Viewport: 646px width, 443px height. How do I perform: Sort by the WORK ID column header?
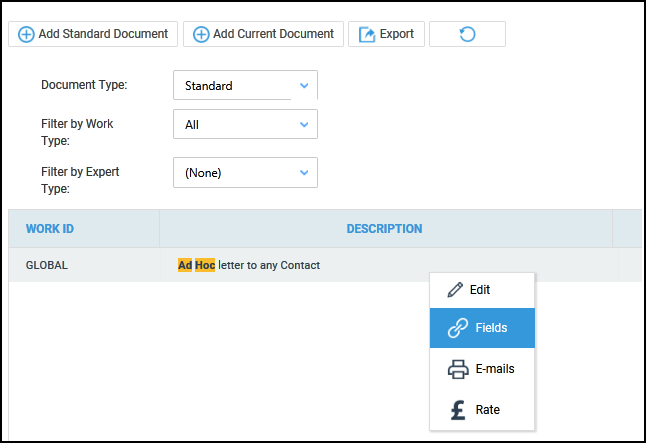tap(50, 229)
